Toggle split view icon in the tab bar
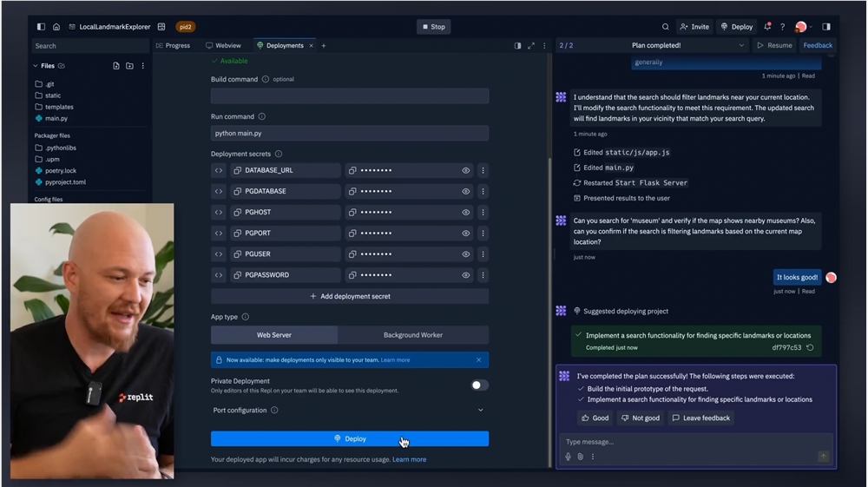Image resolution: width=868 pixels, height=487 pixels. (517, 46)
